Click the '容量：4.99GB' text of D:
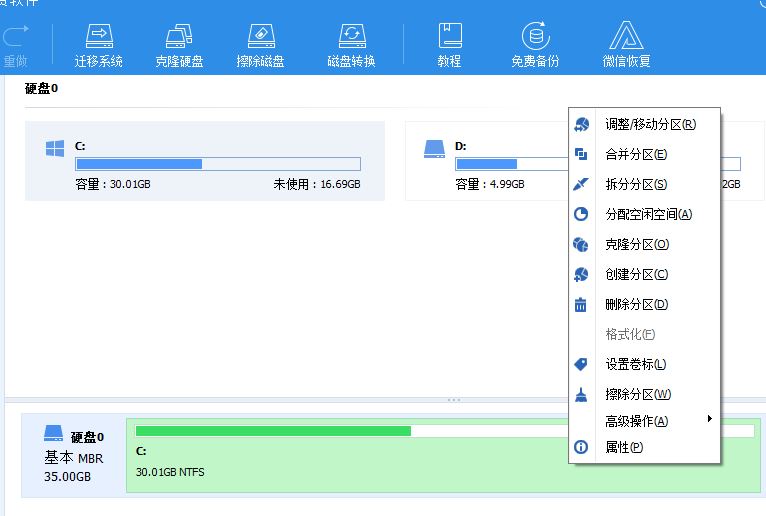This screenshot has height=516, width=766. click(489, 184)
